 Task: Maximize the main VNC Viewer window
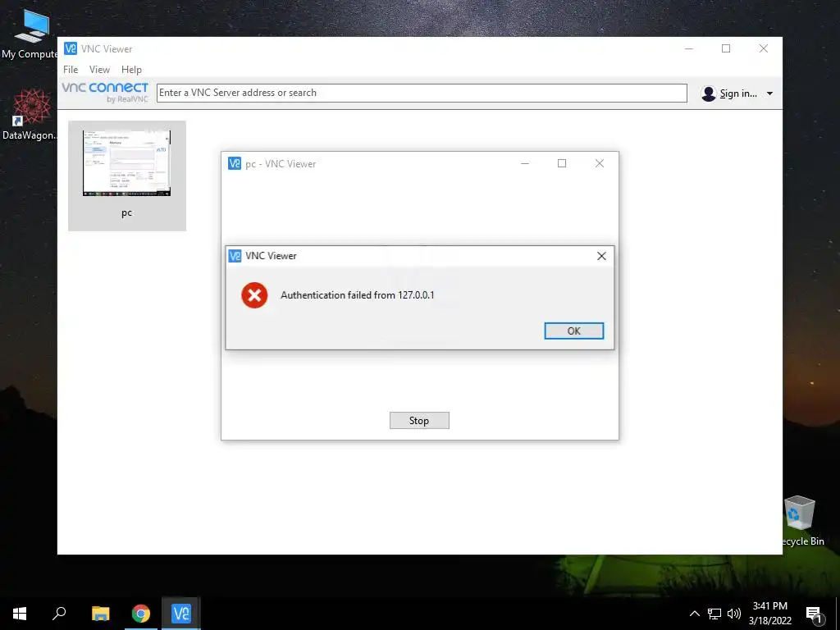click(x=726, y=48)
